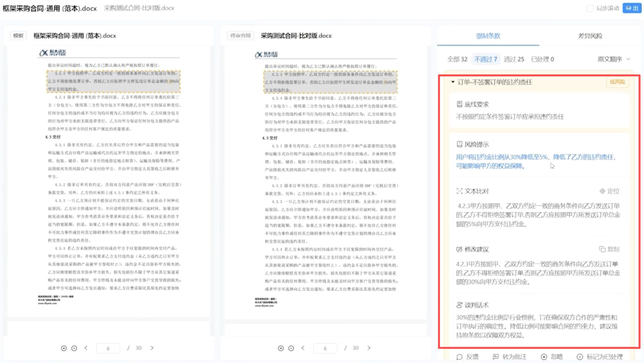Click the 复制 copy icon beside 修改建议
This screenshot has width=644, height=363.
(x=602, y=249)
